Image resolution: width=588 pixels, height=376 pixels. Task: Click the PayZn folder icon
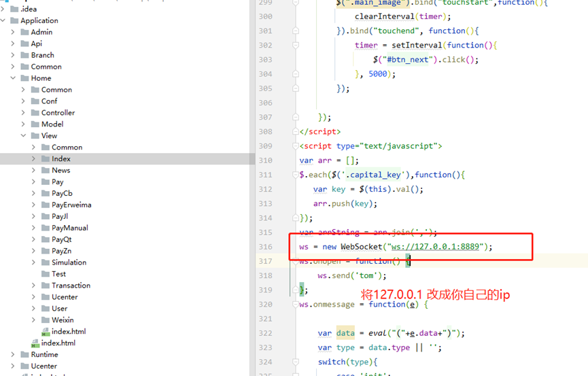(46, 251)
